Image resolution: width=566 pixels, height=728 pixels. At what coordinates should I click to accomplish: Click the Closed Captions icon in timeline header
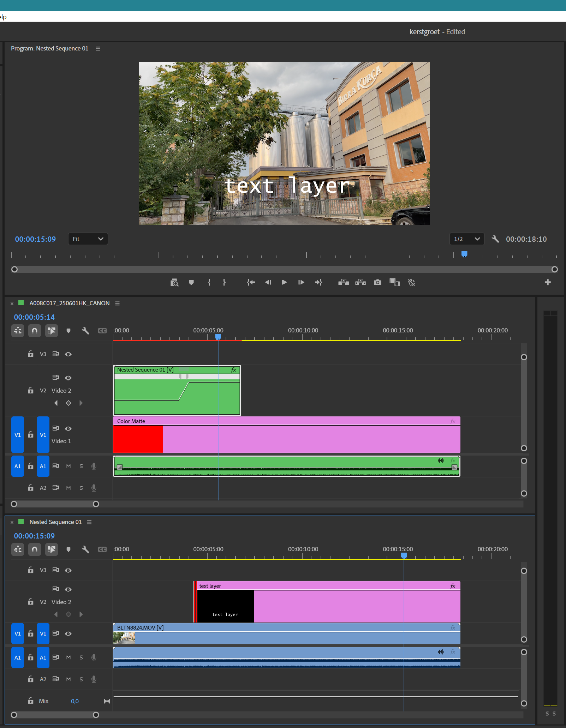[102, 331]
